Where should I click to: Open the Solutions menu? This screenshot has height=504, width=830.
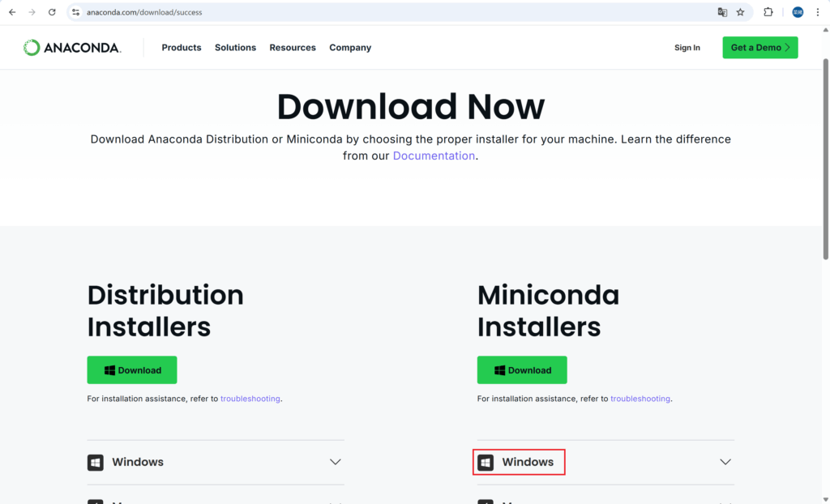tap(236, 48)
